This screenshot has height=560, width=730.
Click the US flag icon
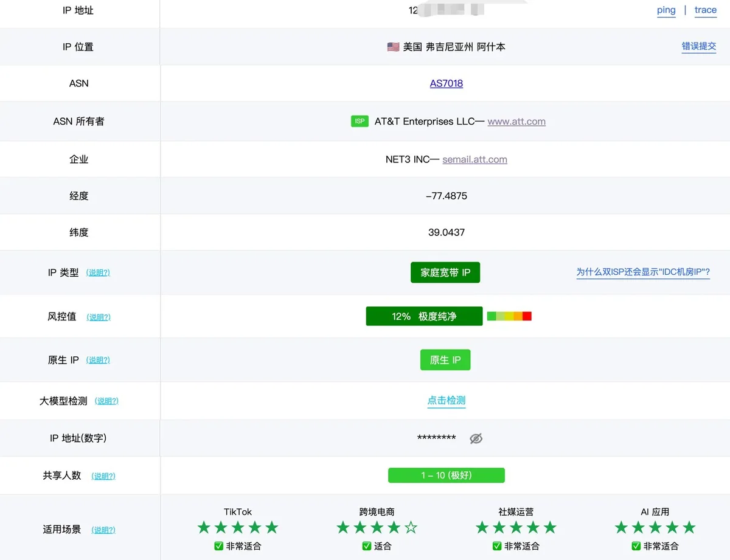(x=393, y=47)
